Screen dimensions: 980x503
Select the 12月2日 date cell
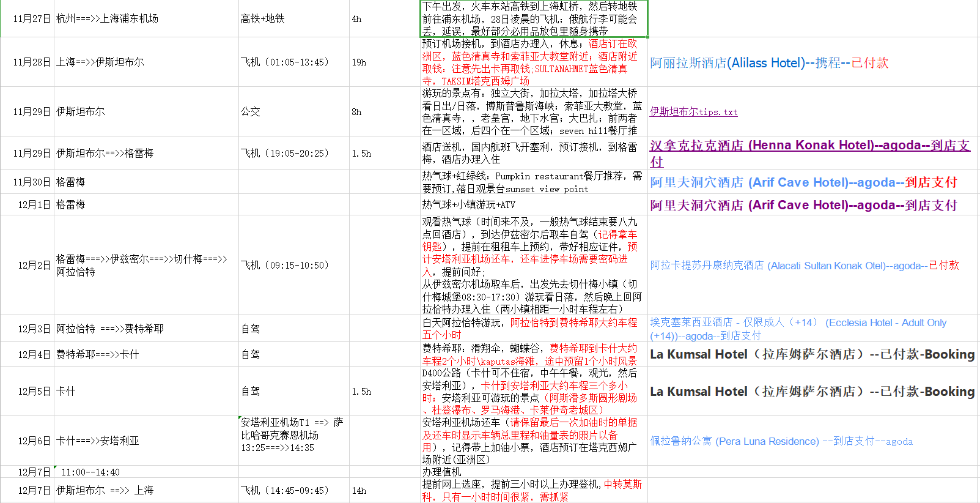[28, 266]
